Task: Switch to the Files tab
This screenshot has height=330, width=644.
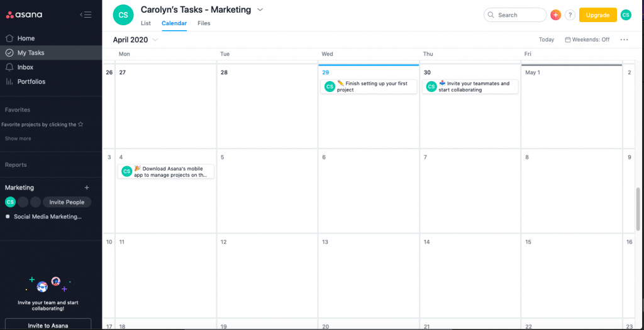Action: pyautogui.click(x=204, y=23)
